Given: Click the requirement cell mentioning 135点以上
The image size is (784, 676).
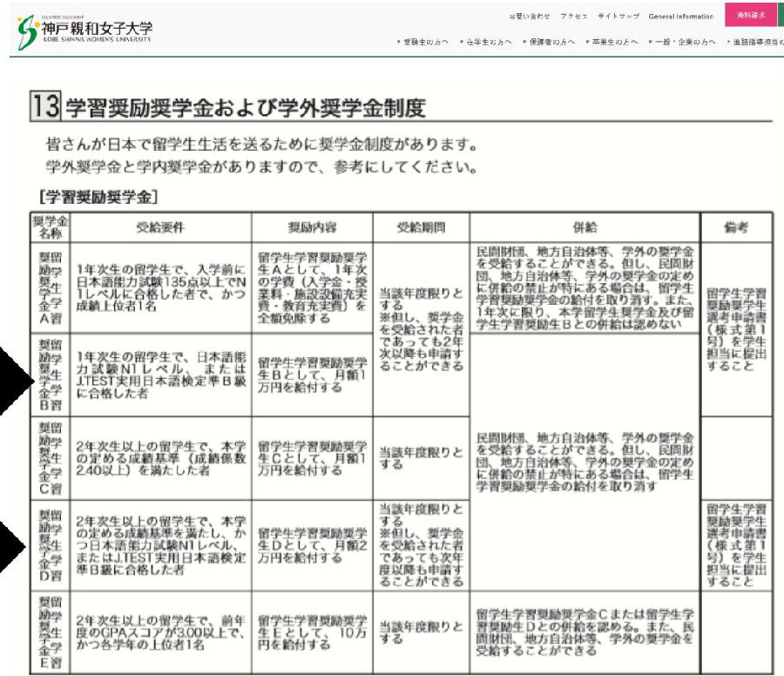Looking at the screenshot, I should coord(161,287).
